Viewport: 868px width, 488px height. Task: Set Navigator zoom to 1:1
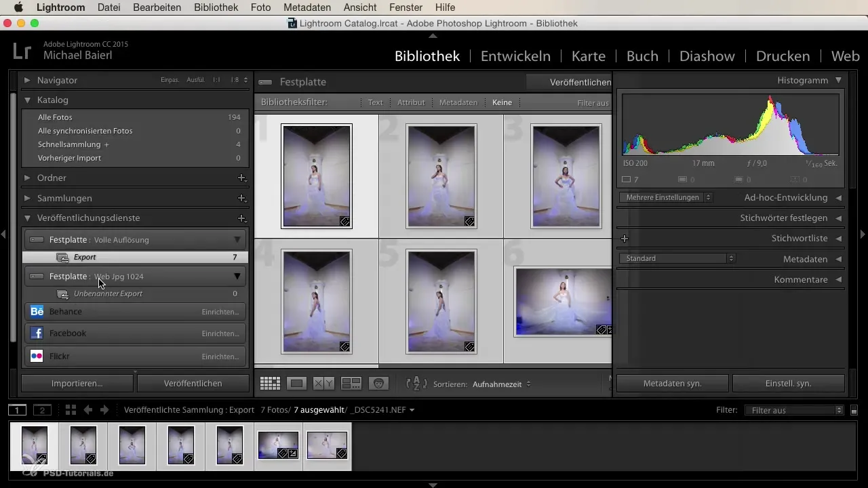point(216,80)
